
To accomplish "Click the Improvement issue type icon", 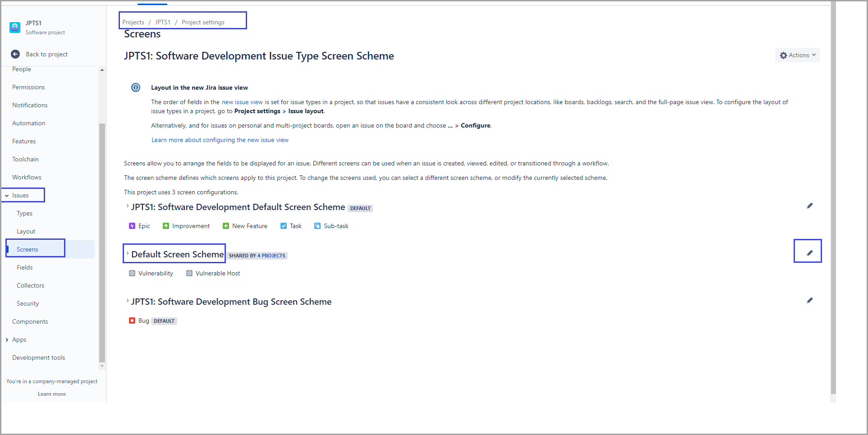I will (166, 226).
